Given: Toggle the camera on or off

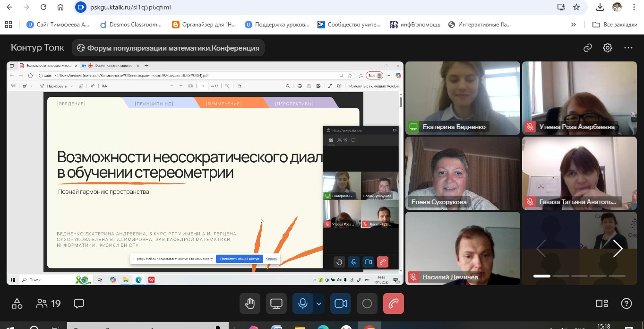Looking at the screenshot, I should (341, 303).
